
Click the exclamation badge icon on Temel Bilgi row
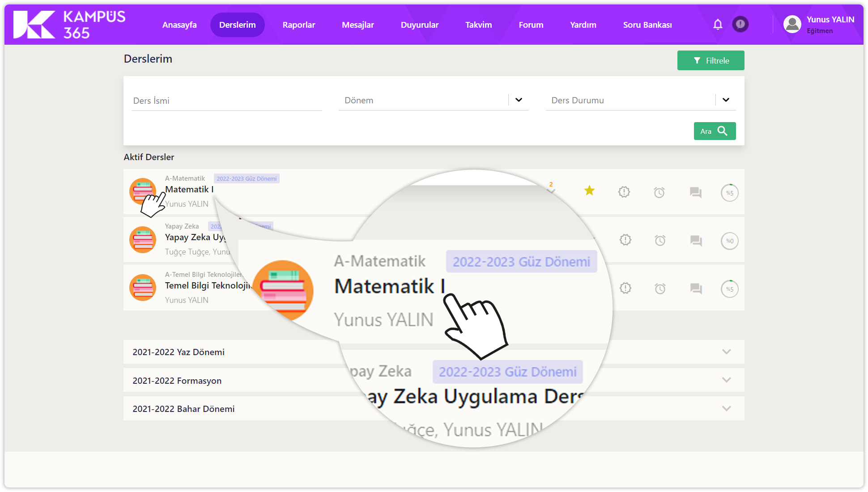pos(625,288)
